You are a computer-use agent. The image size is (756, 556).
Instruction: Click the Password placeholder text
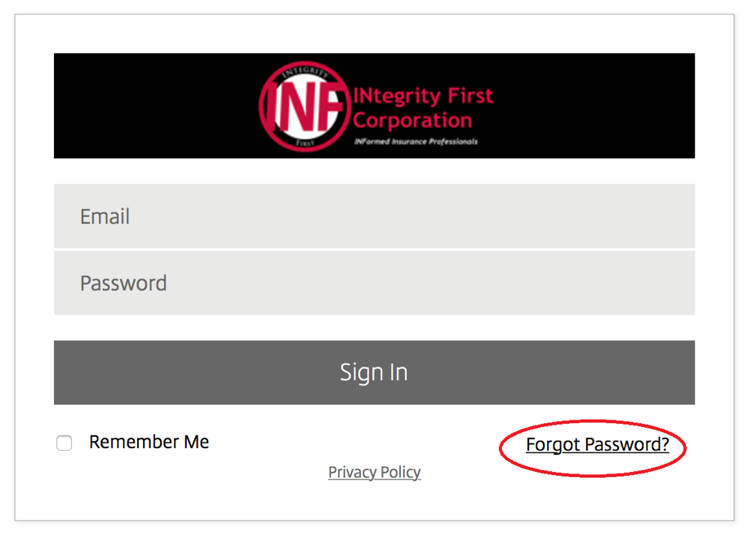point(123,283)
